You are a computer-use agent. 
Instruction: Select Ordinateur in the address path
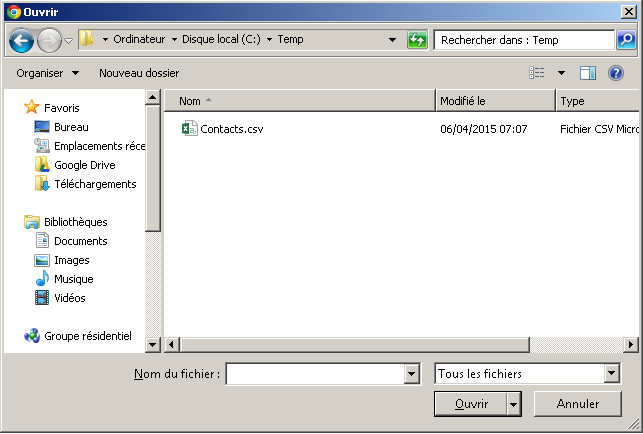point(139,39)
